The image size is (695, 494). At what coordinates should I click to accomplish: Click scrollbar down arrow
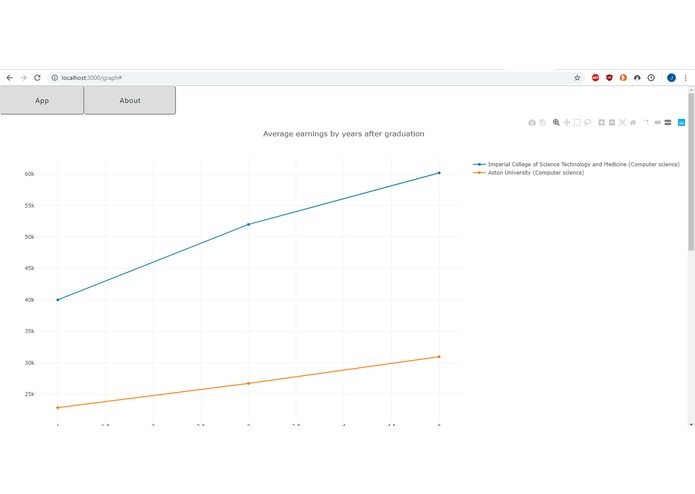pos(691,424)
